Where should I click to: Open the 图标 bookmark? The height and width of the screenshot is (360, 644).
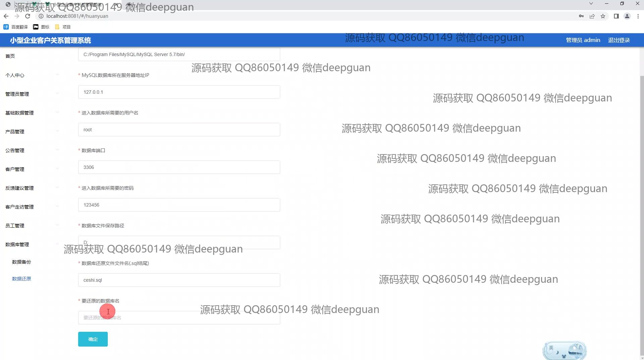click(41, 27)
